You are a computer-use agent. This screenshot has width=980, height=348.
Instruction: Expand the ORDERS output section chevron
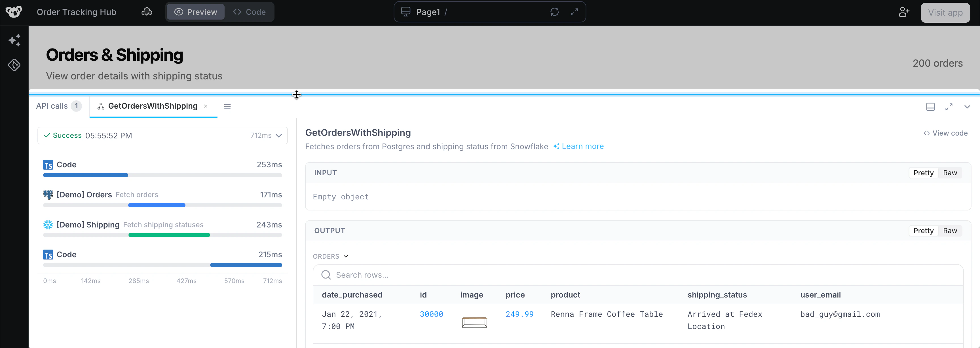346,256
